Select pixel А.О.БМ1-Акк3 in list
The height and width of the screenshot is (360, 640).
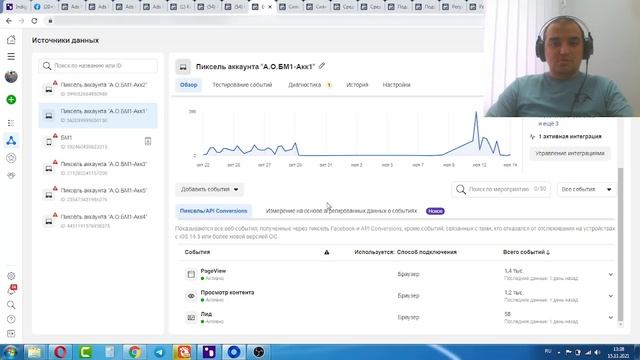click(x=98, y=168)
